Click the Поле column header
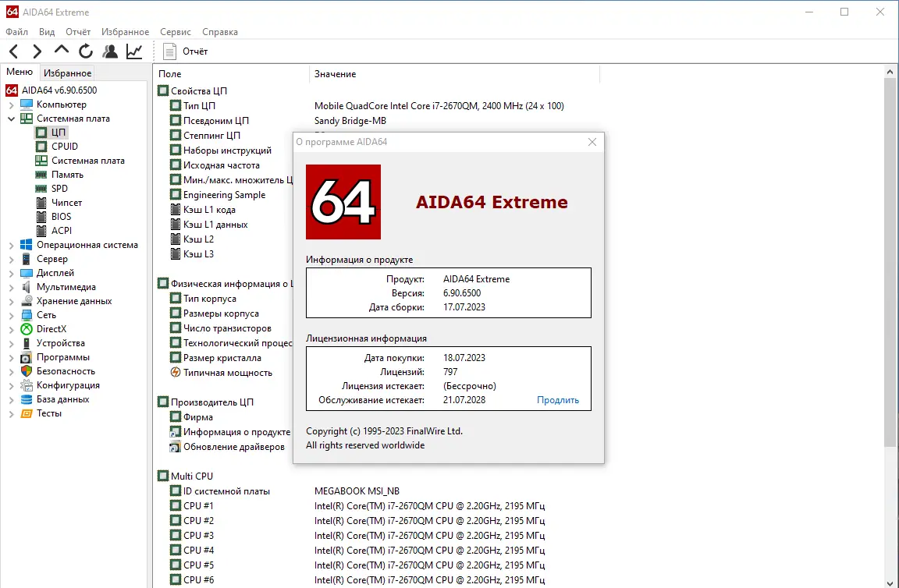This screenshot has width=899, height=588. pos(232,74)
